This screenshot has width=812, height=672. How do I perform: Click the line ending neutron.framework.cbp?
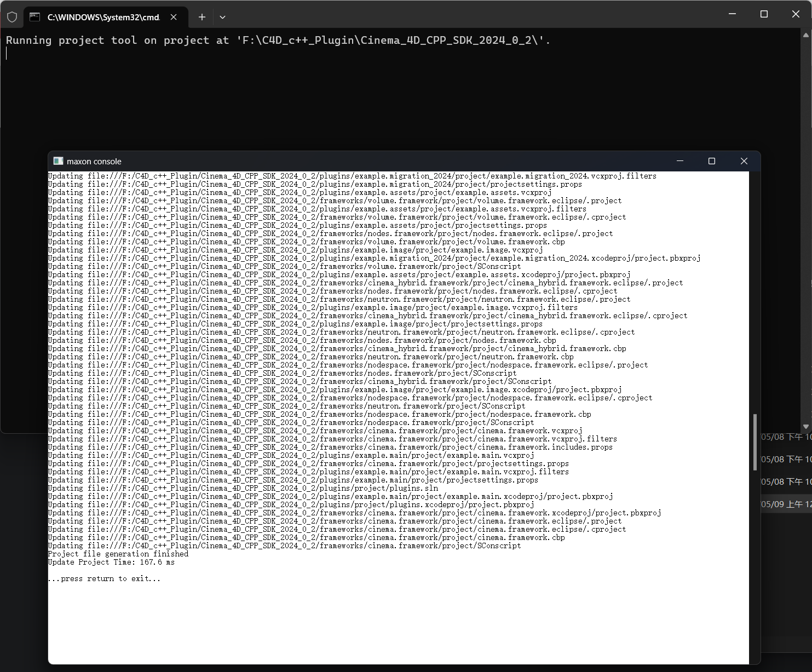click(311, 357)
